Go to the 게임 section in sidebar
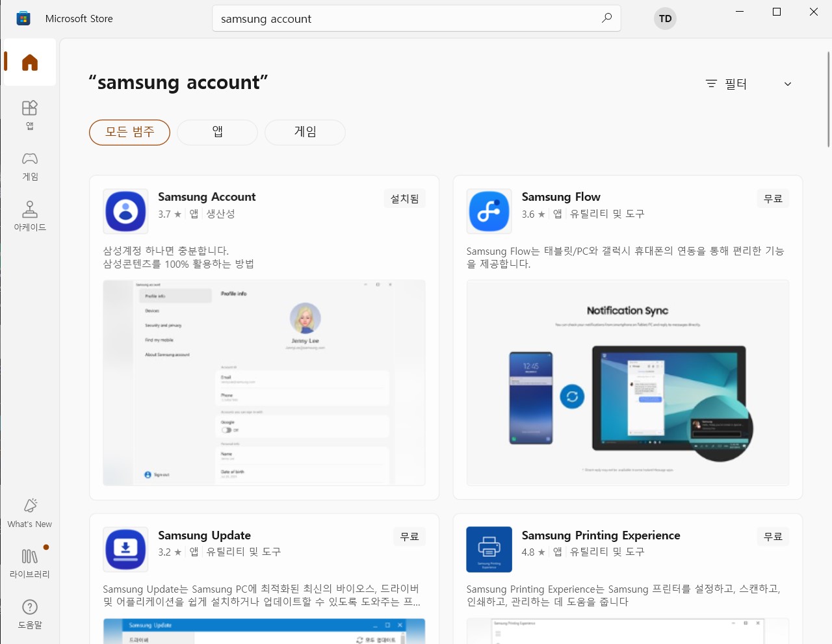The width and height of the screenshot is (832, 644). pyautogui.click(x=30, y=166)
